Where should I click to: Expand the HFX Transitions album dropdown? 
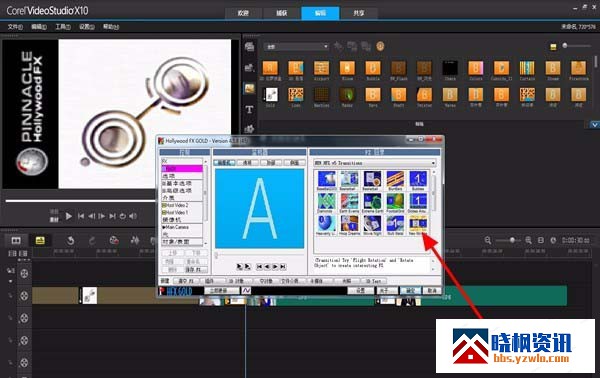(x=375, y=163)
